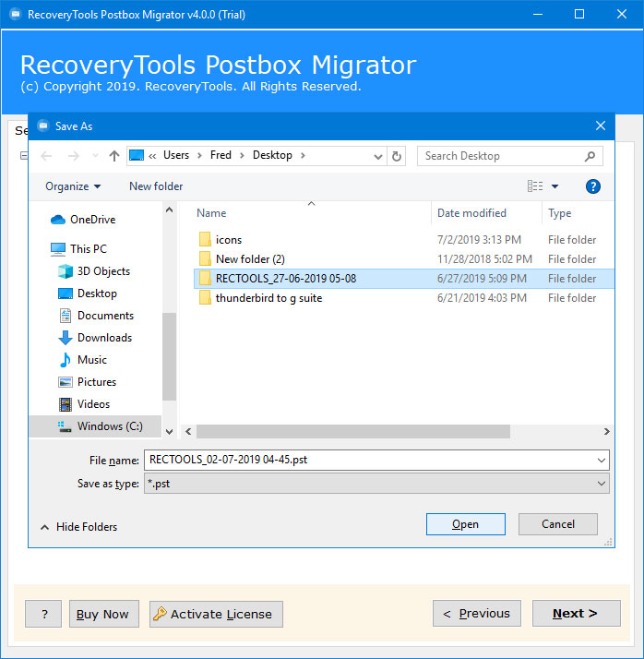This screenshot has width=644, height=659.
Task: Click the thunderbird to g suite folder icon
Action: [205, 298]
